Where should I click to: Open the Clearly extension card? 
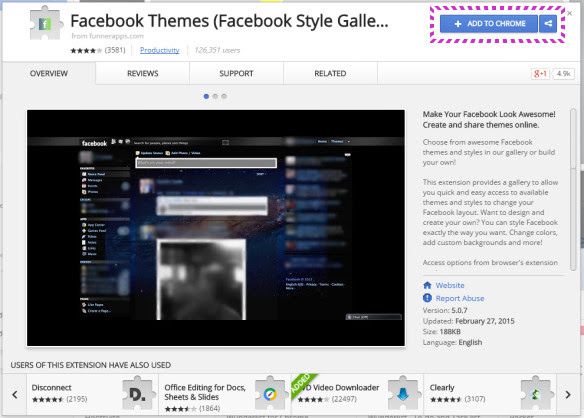490,395
